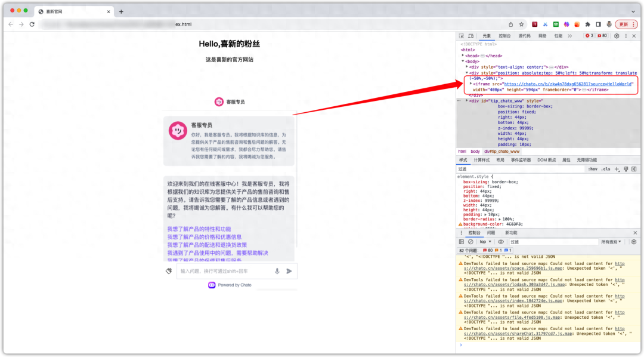Toggle the :hov element state panel
This screenshot has height=357, width=644.
(593, 169)
